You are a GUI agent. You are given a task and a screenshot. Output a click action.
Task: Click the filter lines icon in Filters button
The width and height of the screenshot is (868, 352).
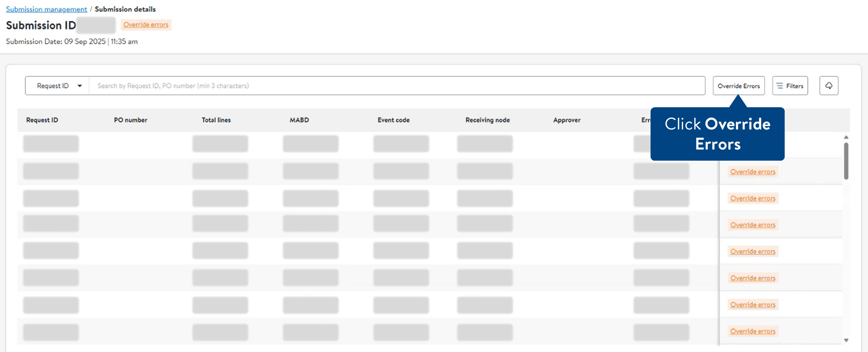coord(780,86)
